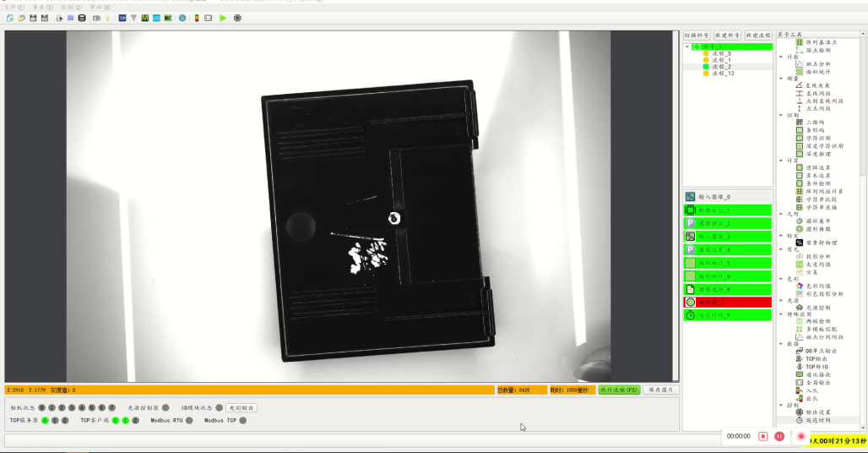
Task: Toggle the Modbus RTU status indicator
Action: (x=189, y=420)
